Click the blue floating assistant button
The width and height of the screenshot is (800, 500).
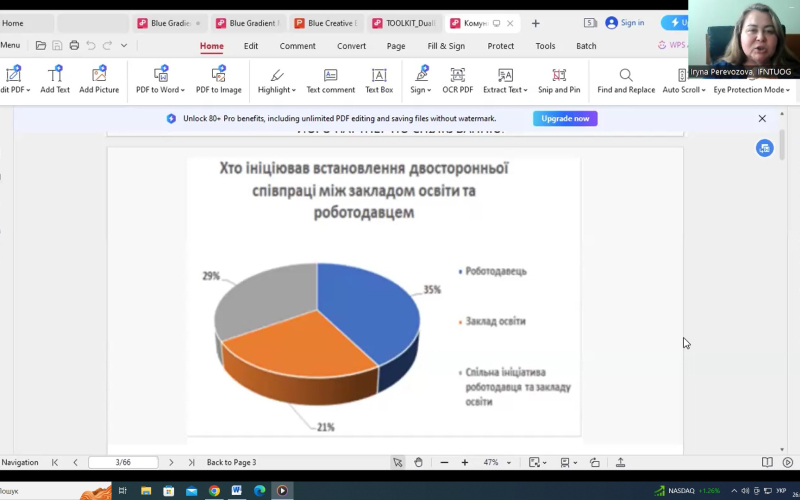tap(764, 148)
